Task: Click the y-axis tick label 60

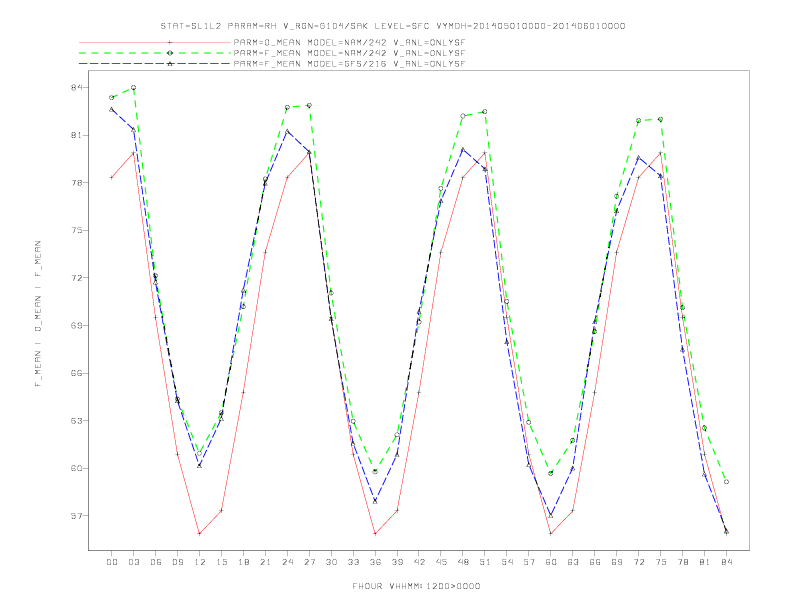Action: [x=77, y=468]
